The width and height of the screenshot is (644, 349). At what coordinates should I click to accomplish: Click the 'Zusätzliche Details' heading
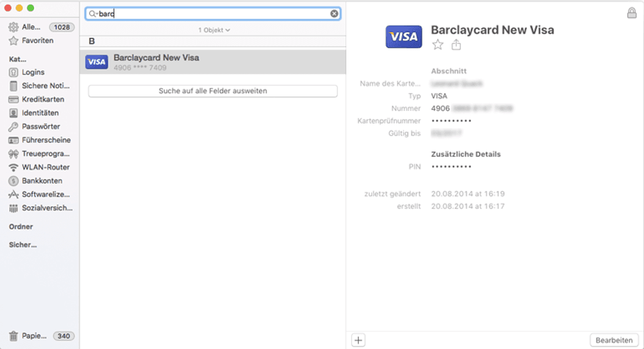(466, 154)
